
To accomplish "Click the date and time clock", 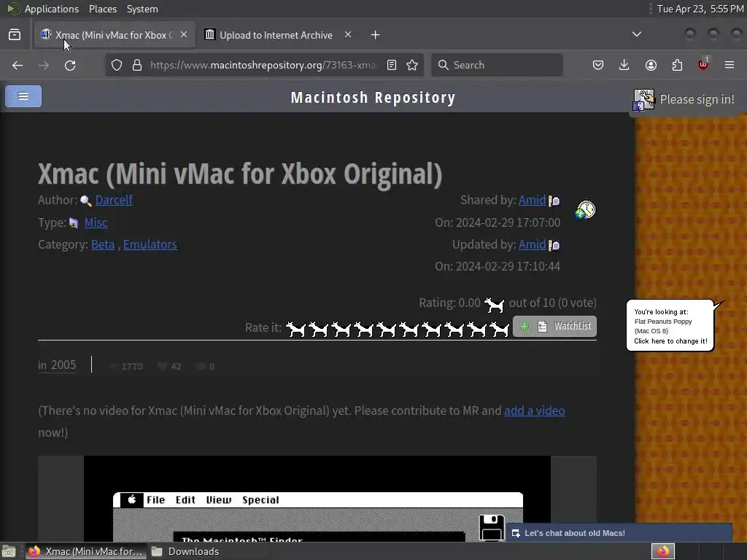I will point(700,9).
